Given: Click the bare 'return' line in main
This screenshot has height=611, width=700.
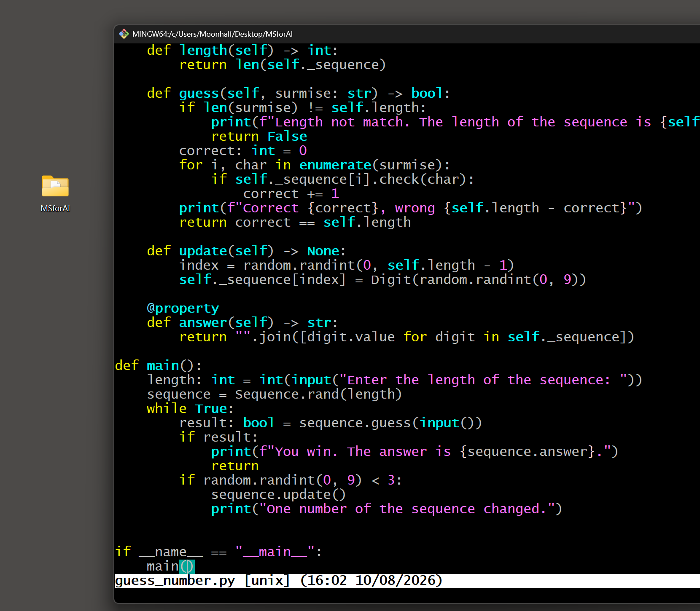Looking at the screenshot, I should tap(235, 466).
